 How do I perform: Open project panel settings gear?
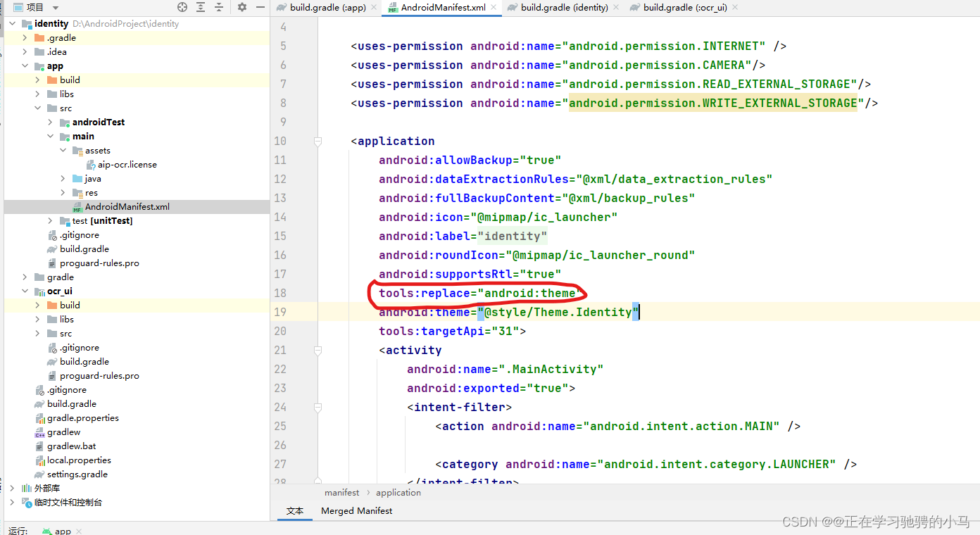point(242,7)
